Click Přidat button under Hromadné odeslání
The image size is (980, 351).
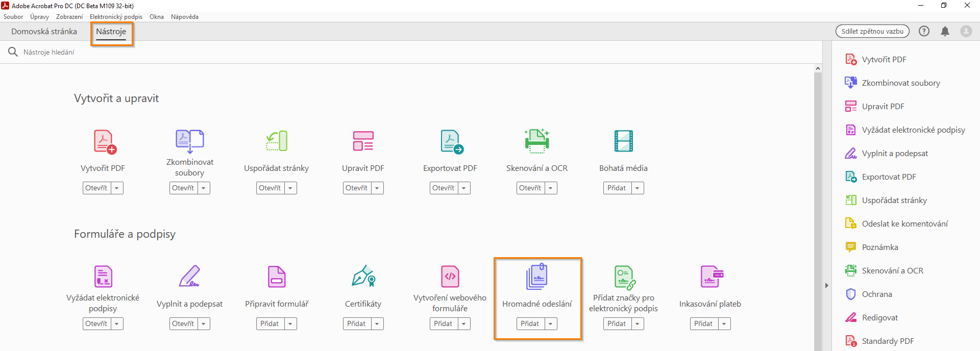[x=531, y=324]
